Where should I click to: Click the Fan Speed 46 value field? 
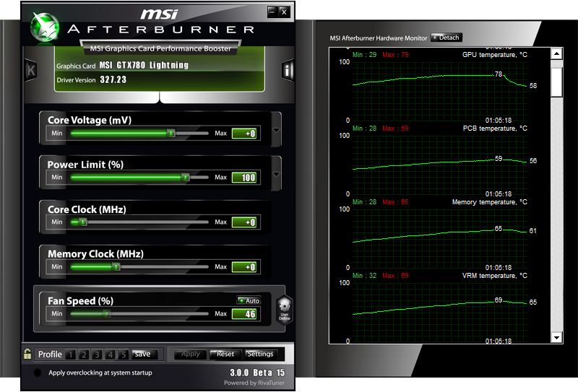point(244,314)
